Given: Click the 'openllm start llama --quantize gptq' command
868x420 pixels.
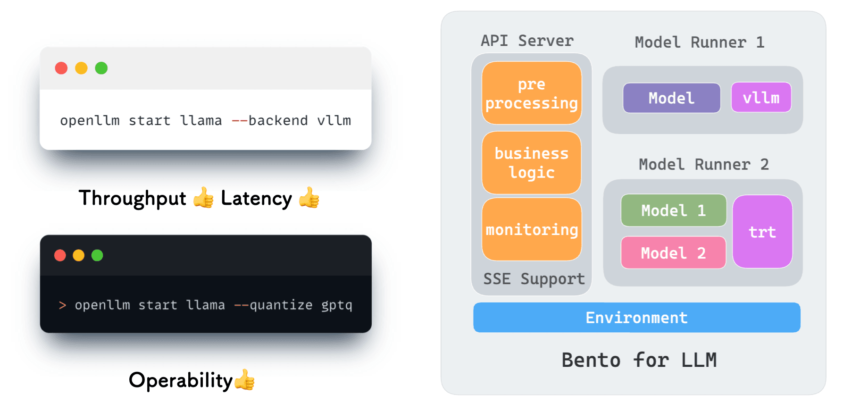Looking at the screenshot, I should [213, 305].
